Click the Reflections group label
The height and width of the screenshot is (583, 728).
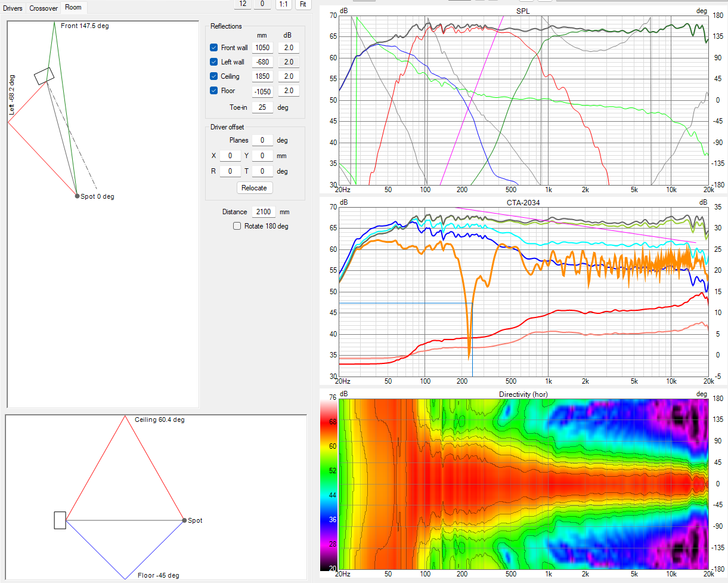[x=227, y=26]
